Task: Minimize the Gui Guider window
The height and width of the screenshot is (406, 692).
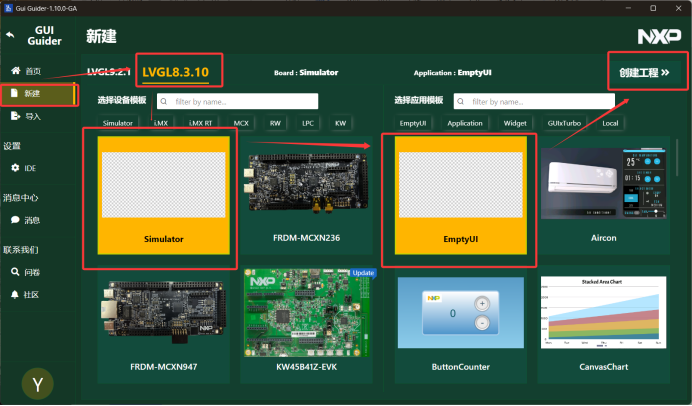Action: pos(628,8)
